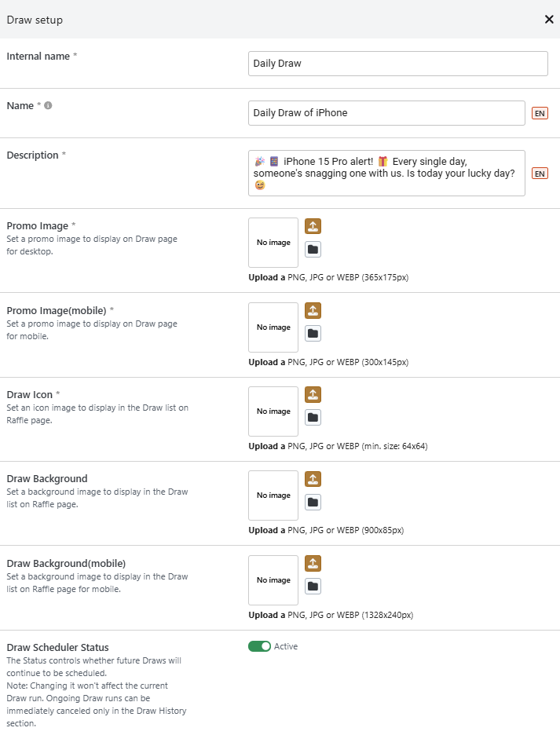
Task: Upload a Promo Image for desktop
Action: coord(313,226)
